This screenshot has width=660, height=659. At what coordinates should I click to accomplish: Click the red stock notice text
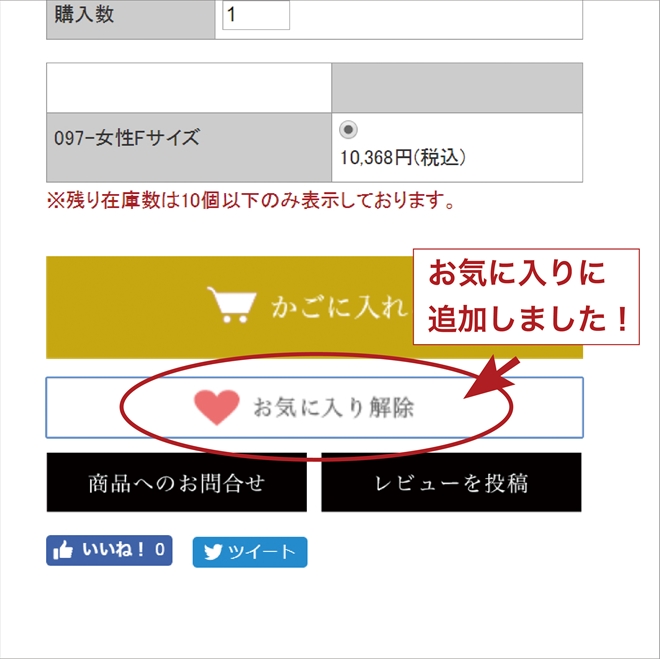click(251, 201)
